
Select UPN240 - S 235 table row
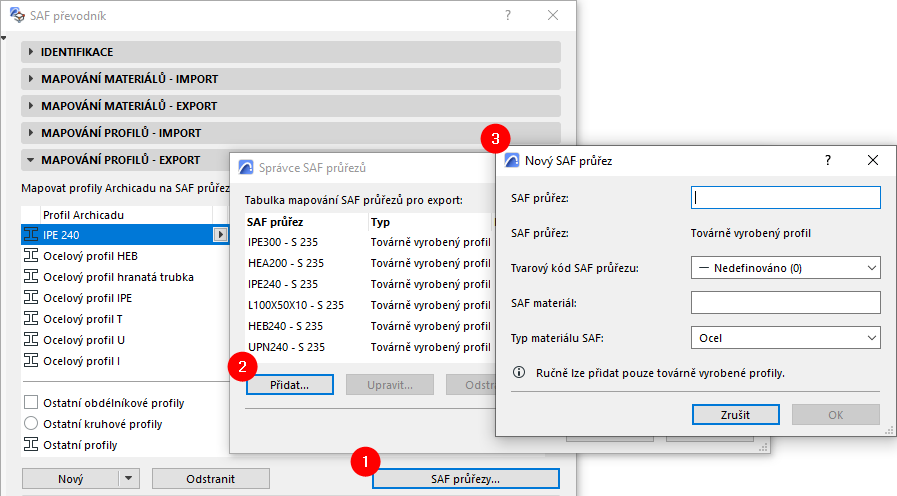[x=370, y=347]
